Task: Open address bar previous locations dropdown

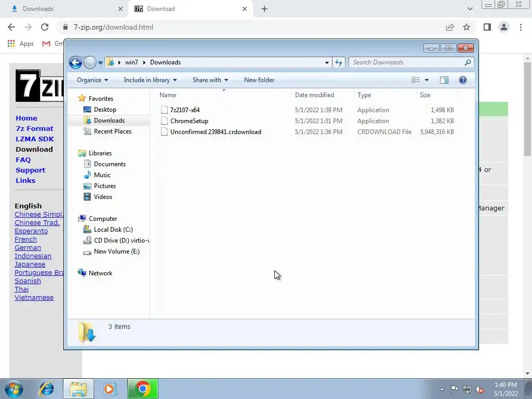Action: click(x=327, y=62)
